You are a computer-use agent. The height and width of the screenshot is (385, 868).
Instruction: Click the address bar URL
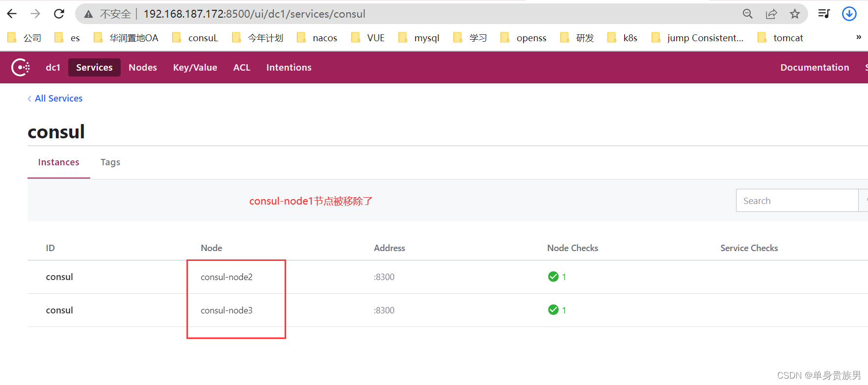[x=254, y=14]
